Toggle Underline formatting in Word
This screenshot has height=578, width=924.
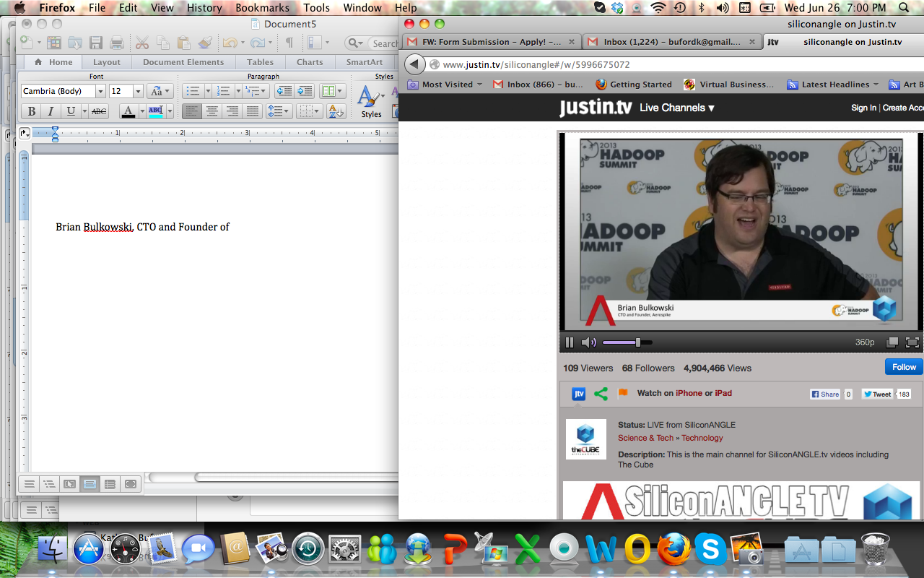71,111
